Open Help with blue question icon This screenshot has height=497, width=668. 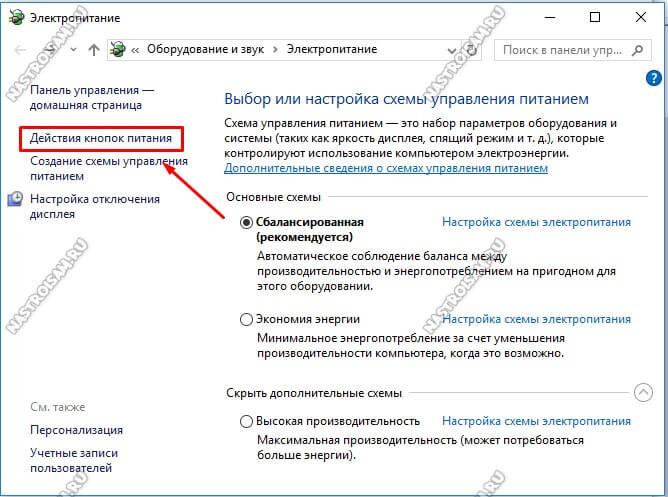(654, 78)
